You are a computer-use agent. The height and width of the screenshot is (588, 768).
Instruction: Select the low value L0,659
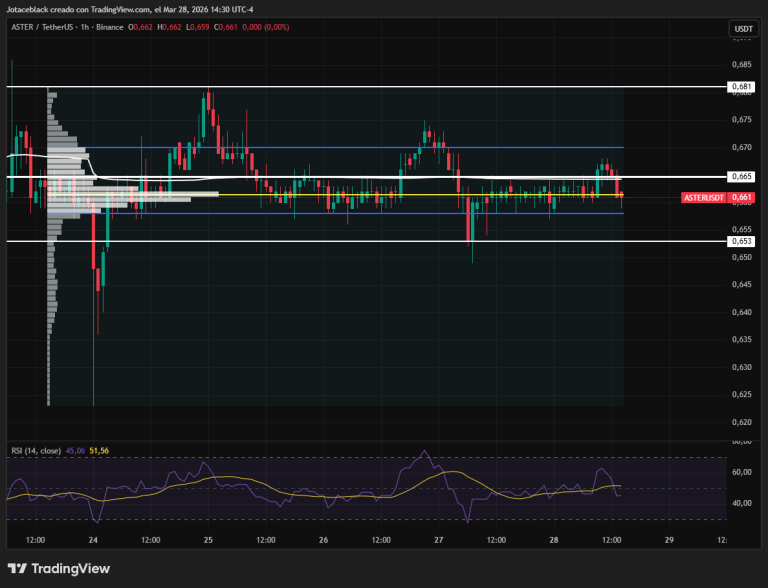[x=197, y=27]
